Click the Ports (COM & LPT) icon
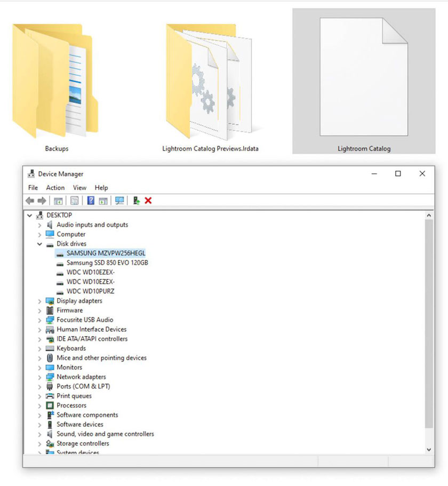448x486 pixels. coord(50,387)
